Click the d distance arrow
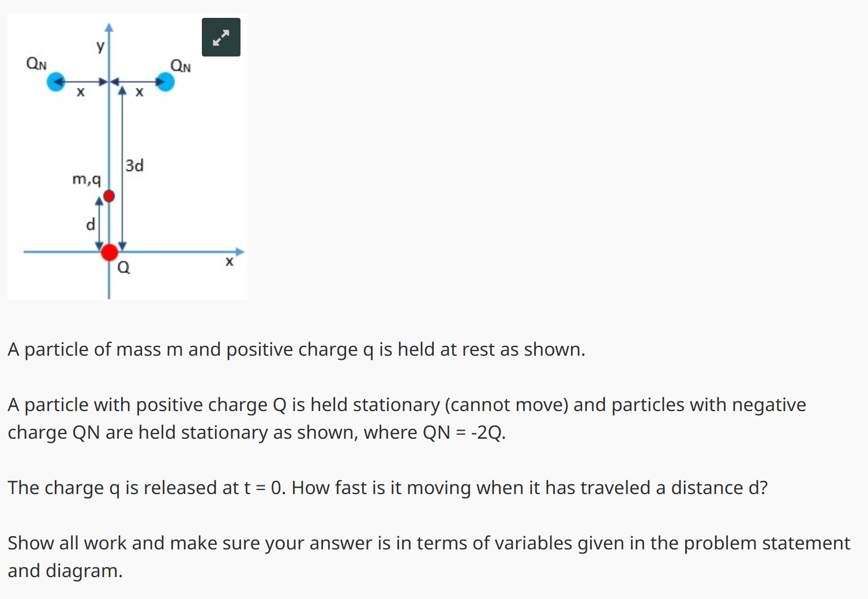This screenshot has height=599, width=868. pos(100,222)
